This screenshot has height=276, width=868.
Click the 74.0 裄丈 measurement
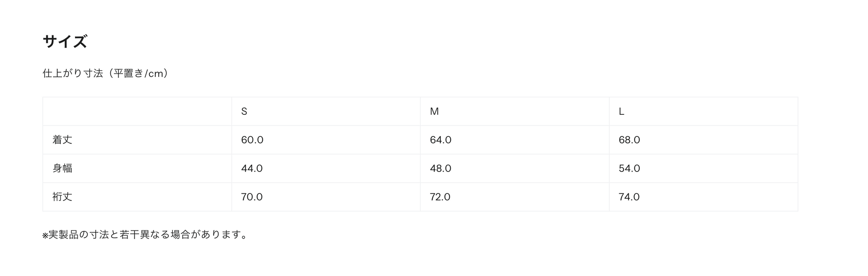coord(629,197)
